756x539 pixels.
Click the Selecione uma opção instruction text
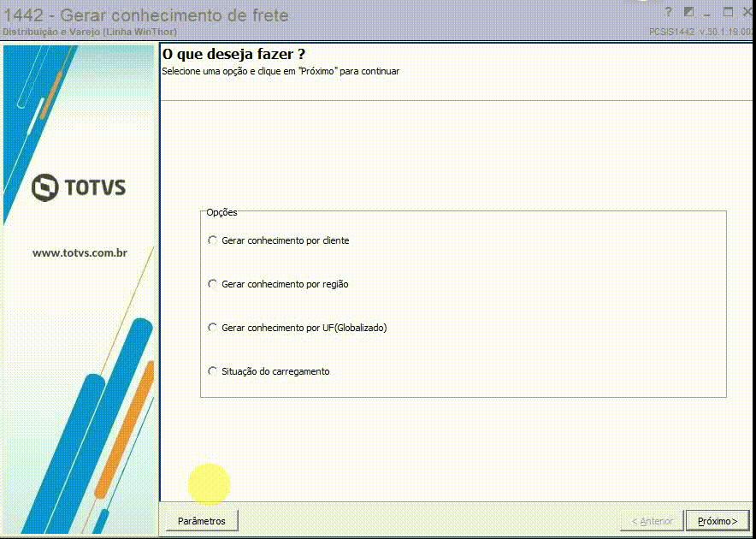pyautogui.click(x=281, y=71)
